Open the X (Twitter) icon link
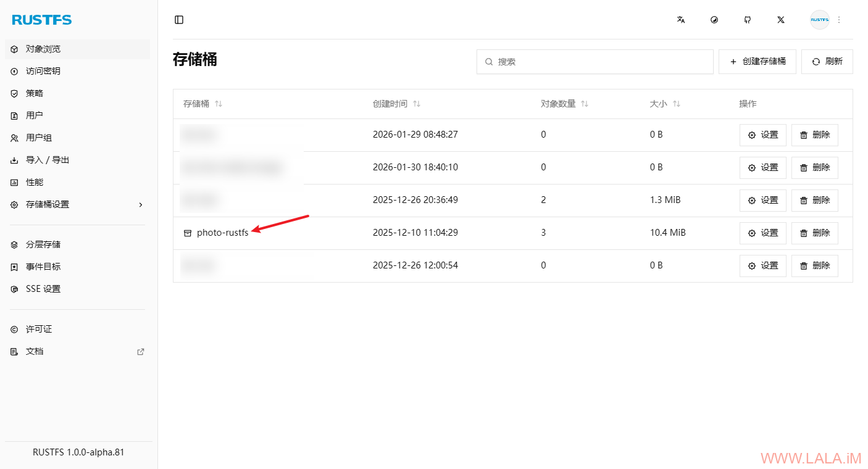The width and height of the screenshot is (868, 469). [781, 20]
